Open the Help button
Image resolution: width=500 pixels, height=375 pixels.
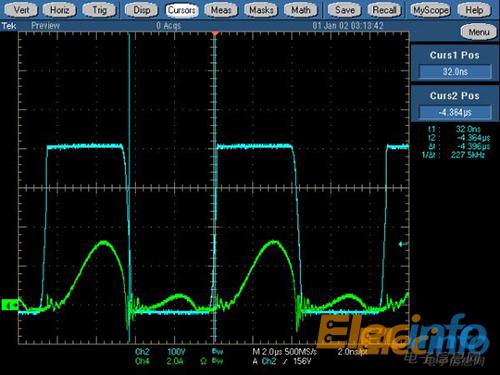pyautogui.click(x=474, y=10)
